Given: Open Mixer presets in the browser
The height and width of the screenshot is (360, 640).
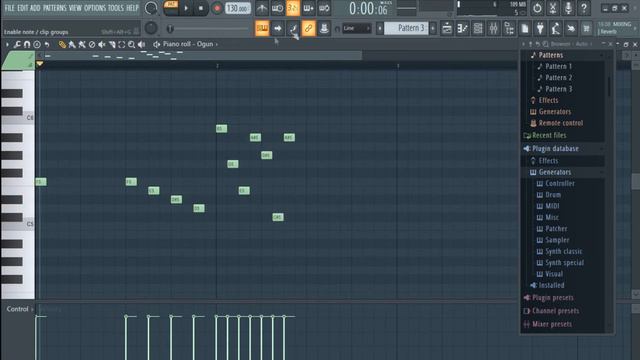Looking at the screenshot, I should [552, 324].
